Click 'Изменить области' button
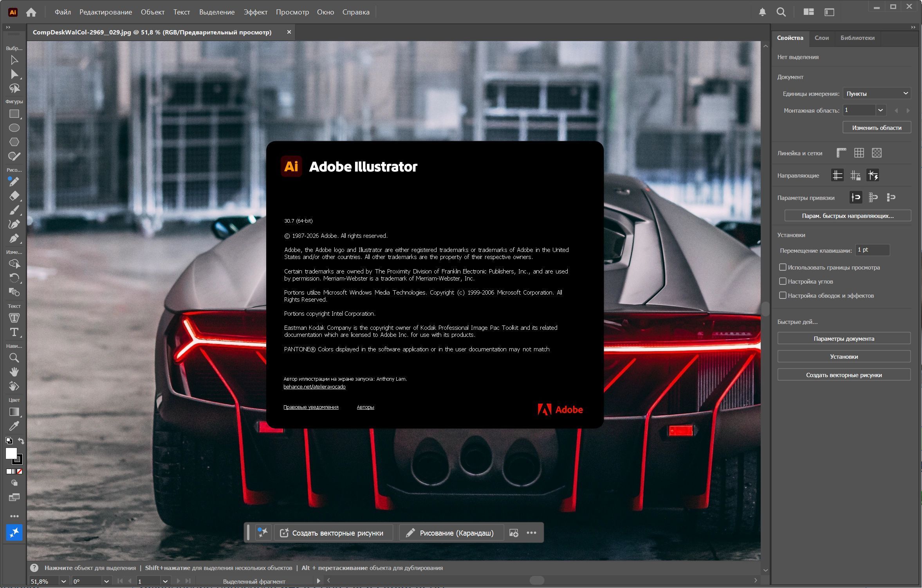The width and height of the screenshot is (922, 588). (877, 128)
